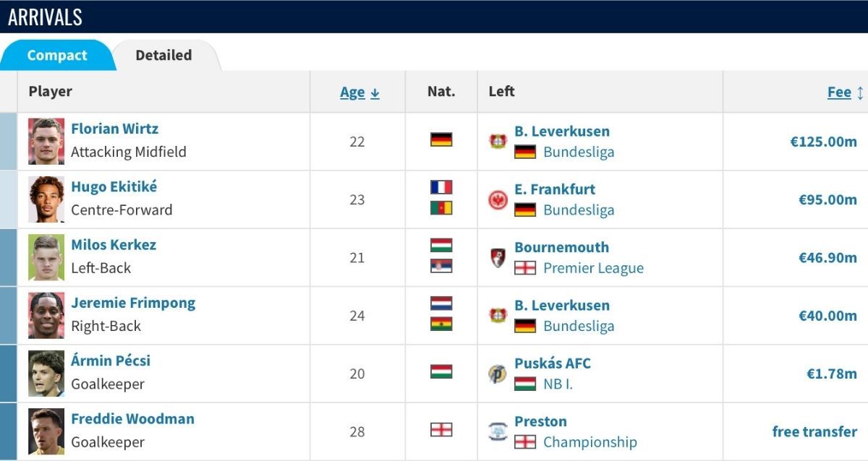Click Milos Kerkez's player photo

pyautogui.click(x=46, y=257)
